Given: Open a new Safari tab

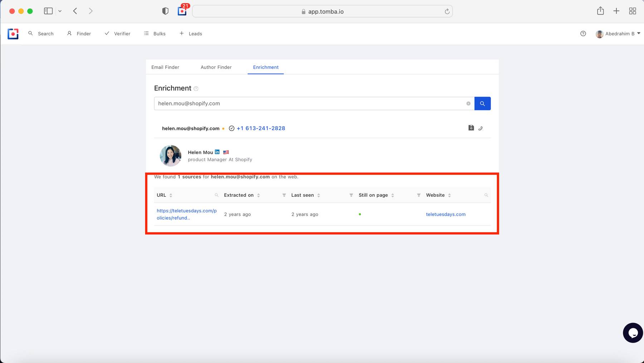Looking at the screenshot, I should coord(616,11).
